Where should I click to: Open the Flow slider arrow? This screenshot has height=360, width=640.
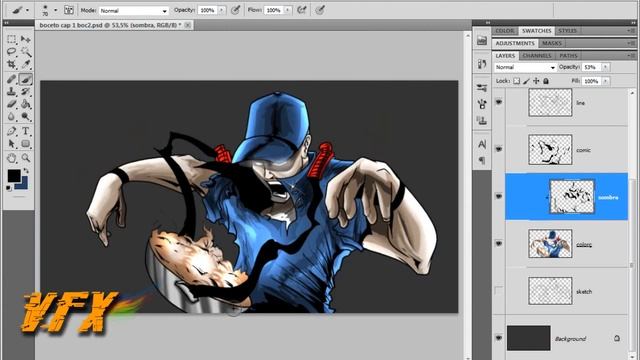288,10
